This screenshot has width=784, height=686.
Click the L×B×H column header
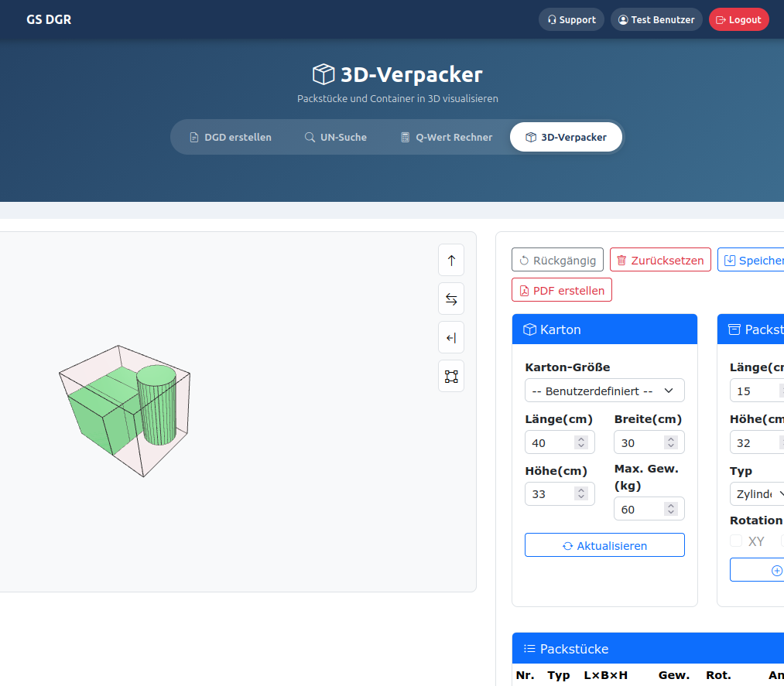[x=605, y=675]
